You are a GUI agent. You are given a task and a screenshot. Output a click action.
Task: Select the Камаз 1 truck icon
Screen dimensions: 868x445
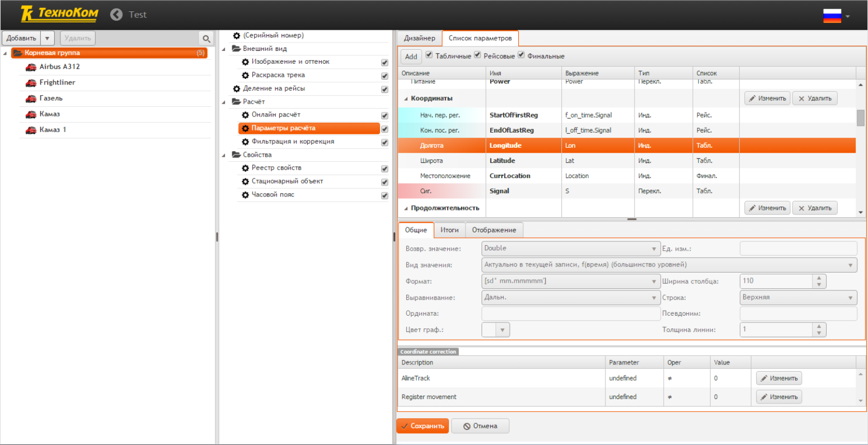31,130
